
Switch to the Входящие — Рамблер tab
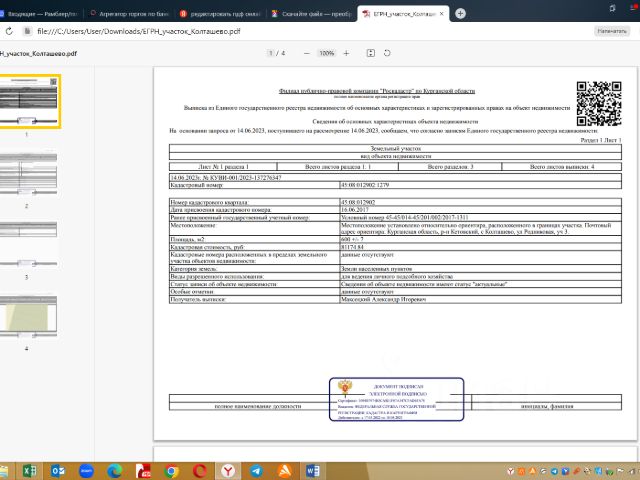point(41,13)
